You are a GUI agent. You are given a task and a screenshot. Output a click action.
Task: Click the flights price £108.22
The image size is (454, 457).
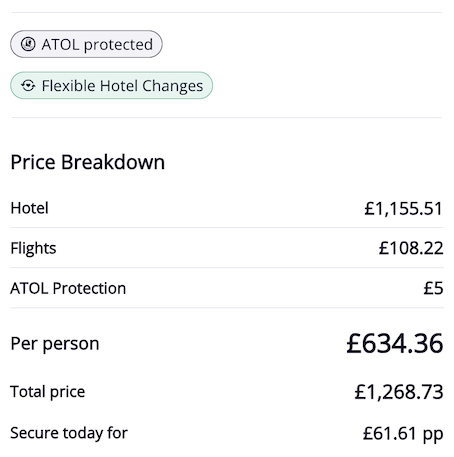411,248
